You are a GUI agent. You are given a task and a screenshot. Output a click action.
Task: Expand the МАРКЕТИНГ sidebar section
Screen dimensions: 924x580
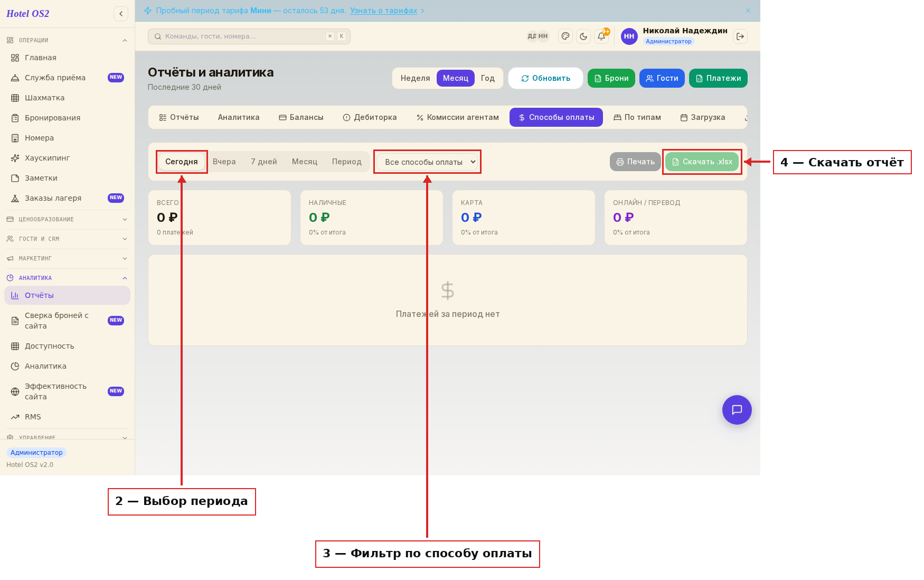pos(67,258)
